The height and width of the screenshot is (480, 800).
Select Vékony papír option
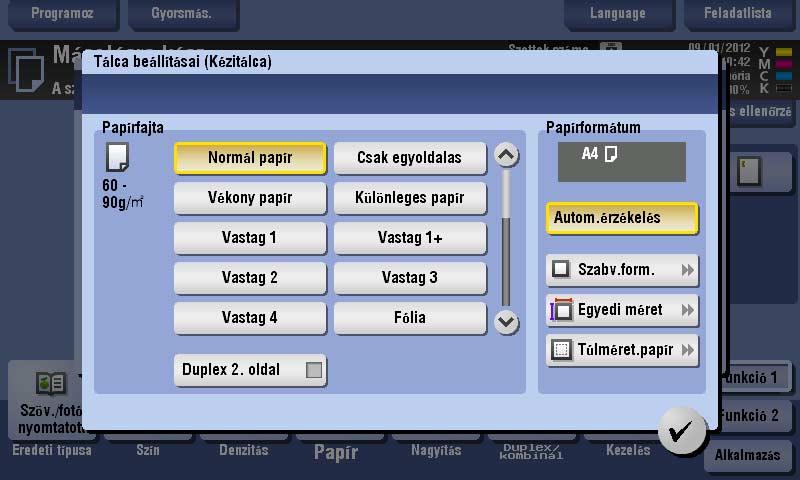pos(250,197)
